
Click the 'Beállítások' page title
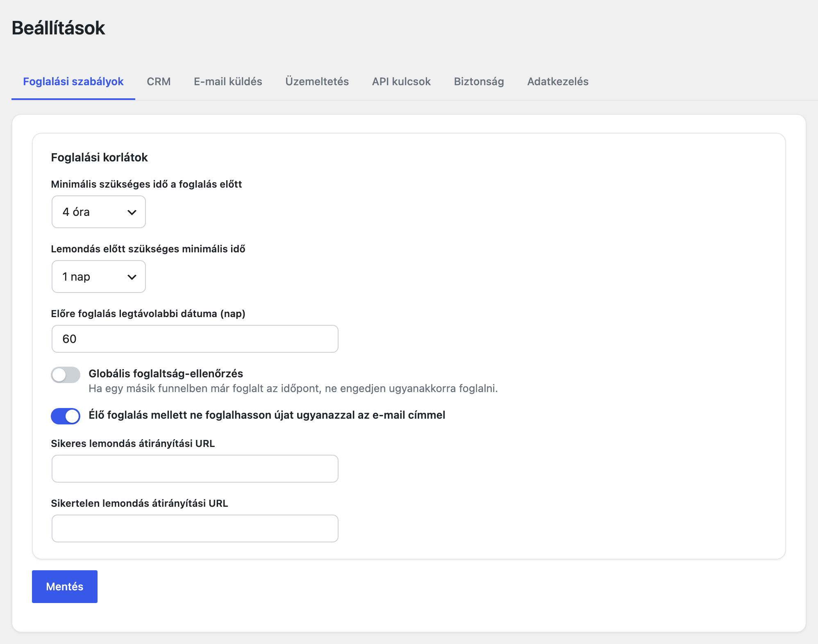point(58,28)
